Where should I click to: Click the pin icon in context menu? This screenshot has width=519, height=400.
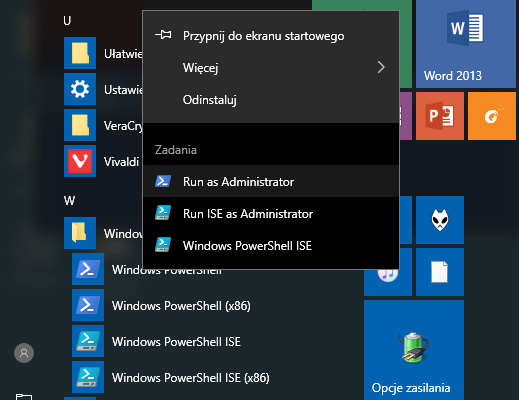(x=163, y=35)
